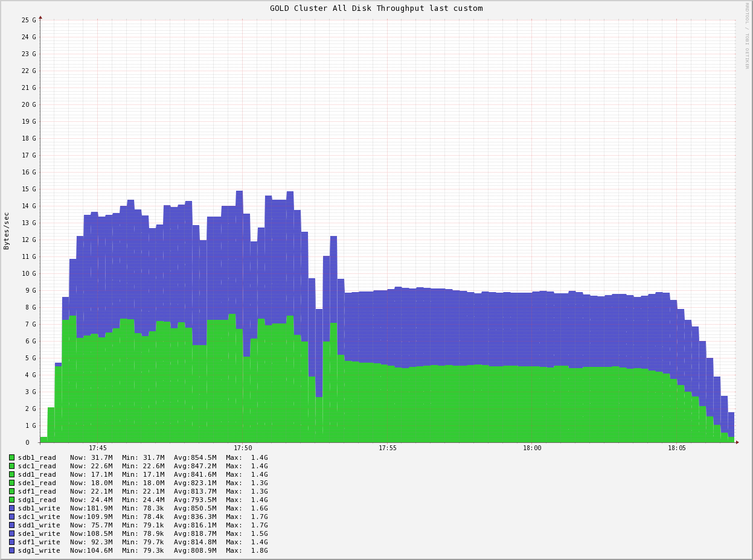Screen dimensions: 753x560
Task: Click the green sdc1_read legend swatch
Action: click(x=11, y=466)
